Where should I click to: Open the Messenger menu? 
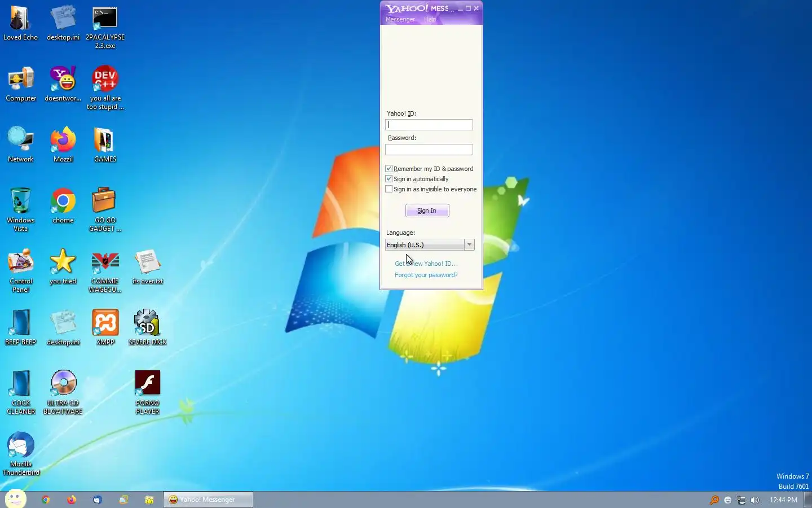coord(400,19)
